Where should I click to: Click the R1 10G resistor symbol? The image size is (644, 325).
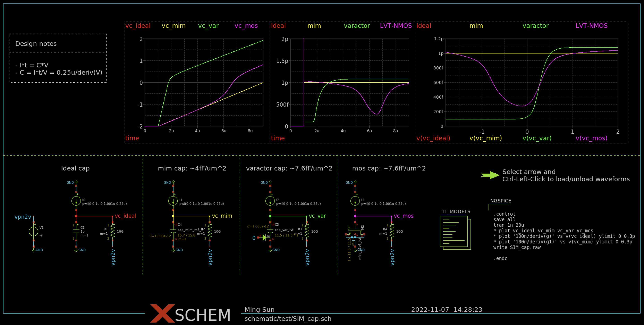click(112, 231)
